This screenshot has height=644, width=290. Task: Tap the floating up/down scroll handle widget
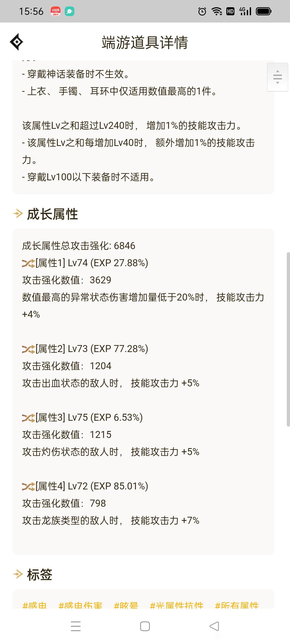pos(278,77)
